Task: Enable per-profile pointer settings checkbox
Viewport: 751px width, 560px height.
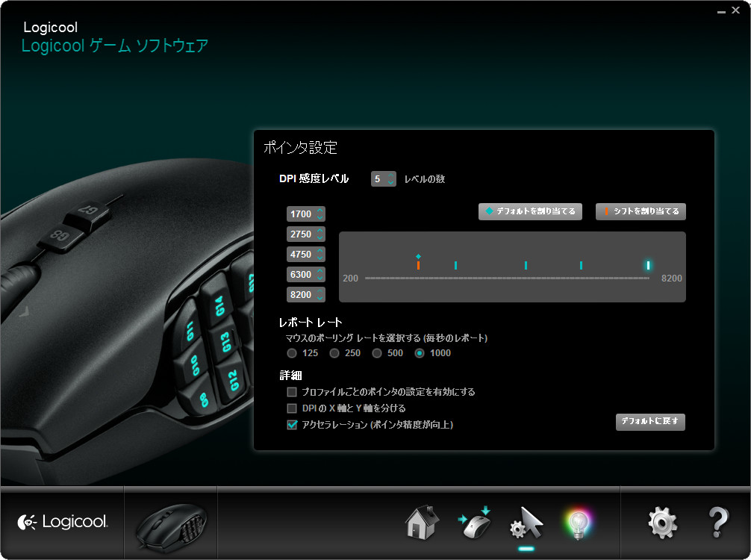Action: click(x=292, y=392)
